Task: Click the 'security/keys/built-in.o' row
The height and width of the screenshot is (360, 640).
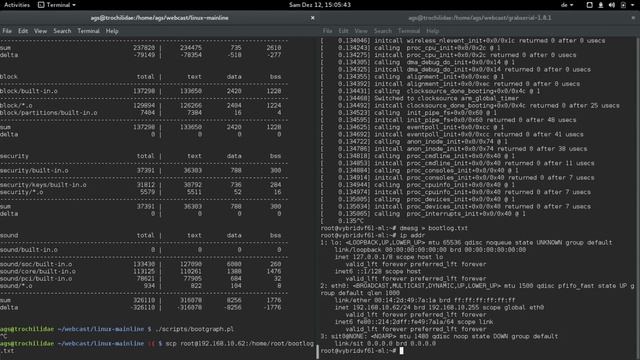Action: 141,185
